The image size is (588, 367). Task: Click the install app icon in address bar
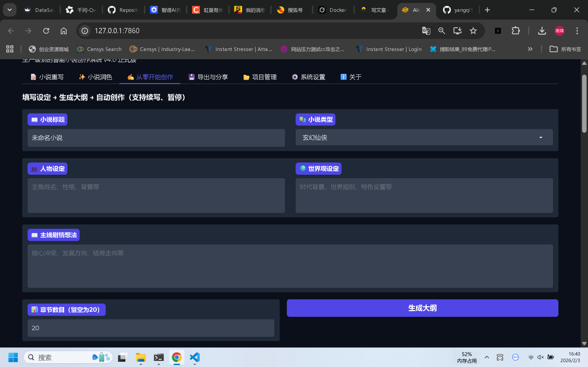tap(457, 31)
